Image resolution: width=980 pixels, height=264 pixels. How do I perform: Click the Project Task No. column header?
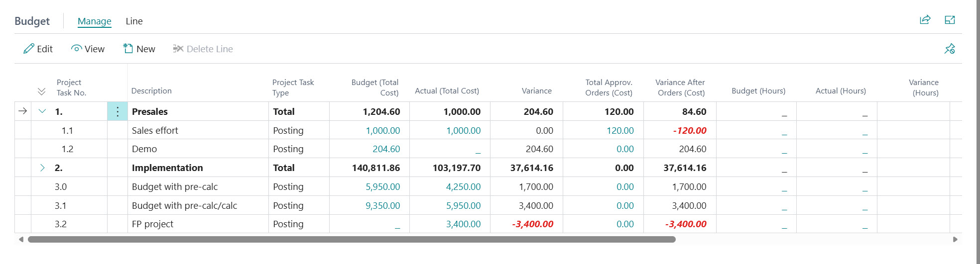pyautogui.click(x=71, y=88)
